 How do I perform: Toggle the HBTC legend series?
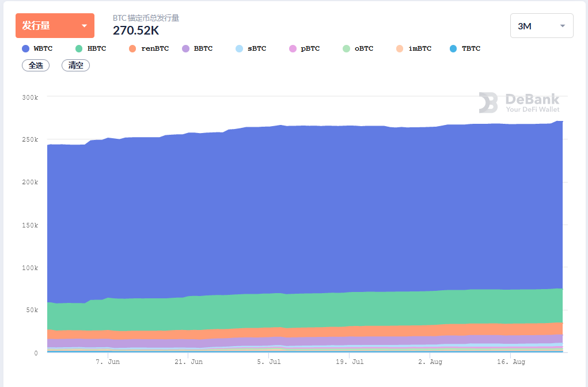[x=91, y=49]
